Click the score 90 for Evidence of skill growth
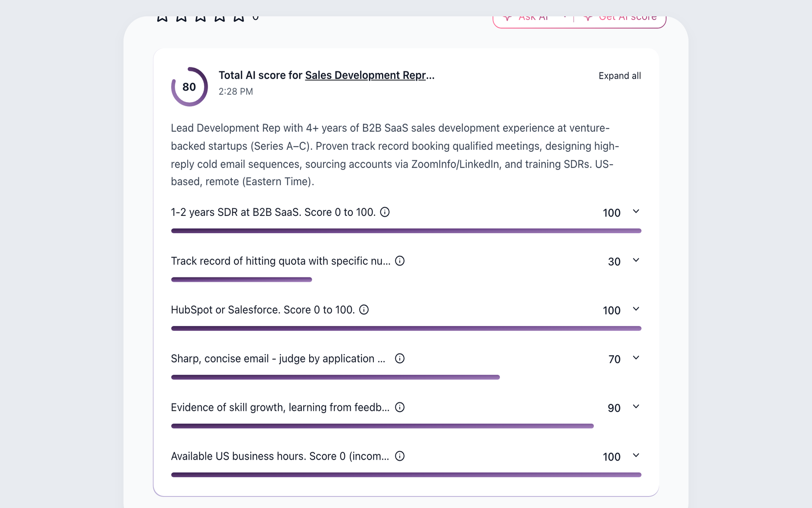 tap(614, 408)
